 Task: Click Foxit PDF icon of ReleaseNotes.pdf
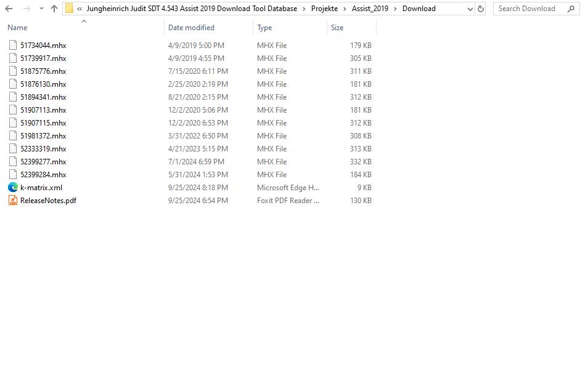point(13,200)
